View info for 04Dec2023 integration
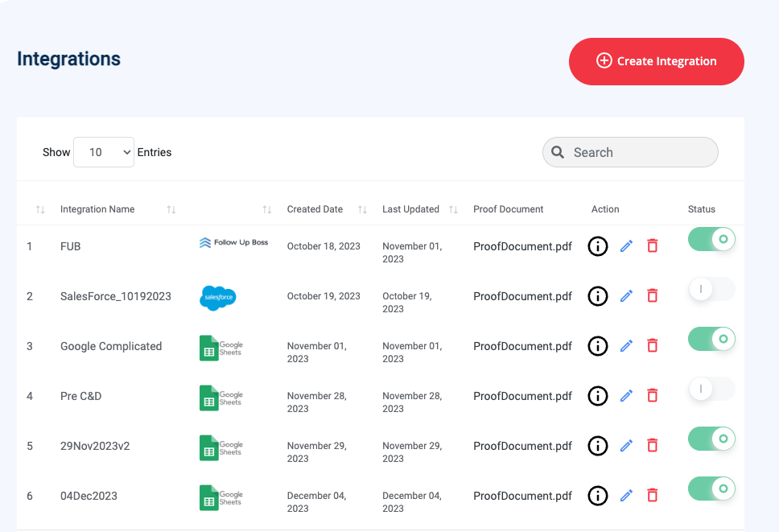779x532 pixels. click(x=597, y=496)
